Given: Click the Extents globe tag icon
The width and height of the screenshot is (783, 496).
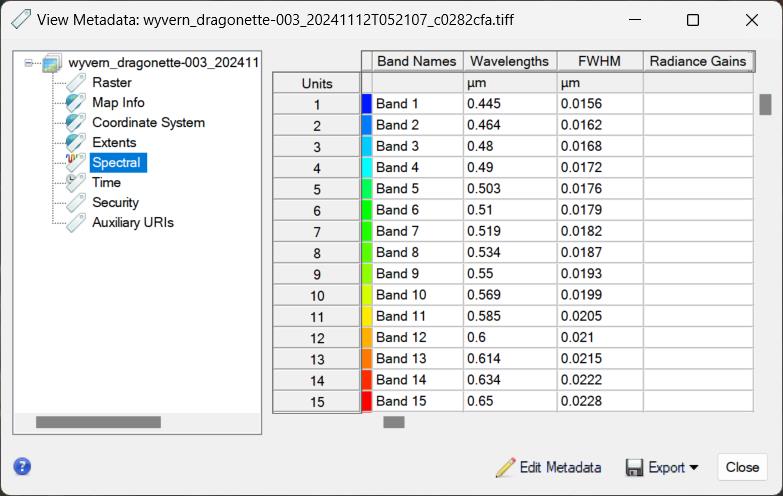Looking at the screenshot, I should coord(76,142).
